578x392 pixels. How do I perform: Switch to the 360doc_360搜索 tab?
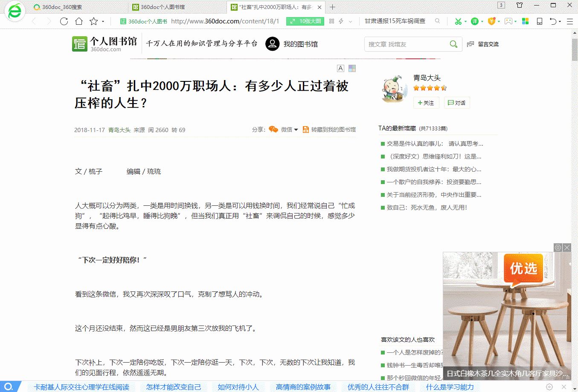coord(62,7)
